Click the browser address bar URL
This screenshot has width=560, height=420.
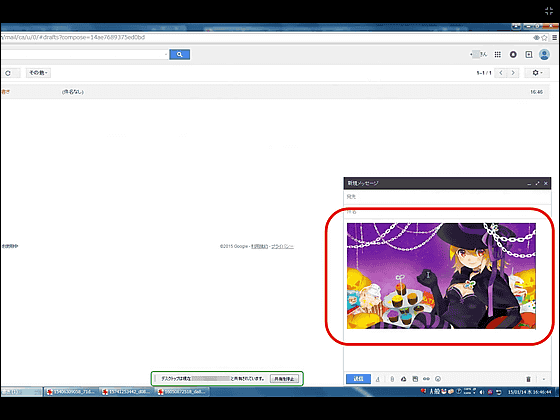[x=73, y=37]
